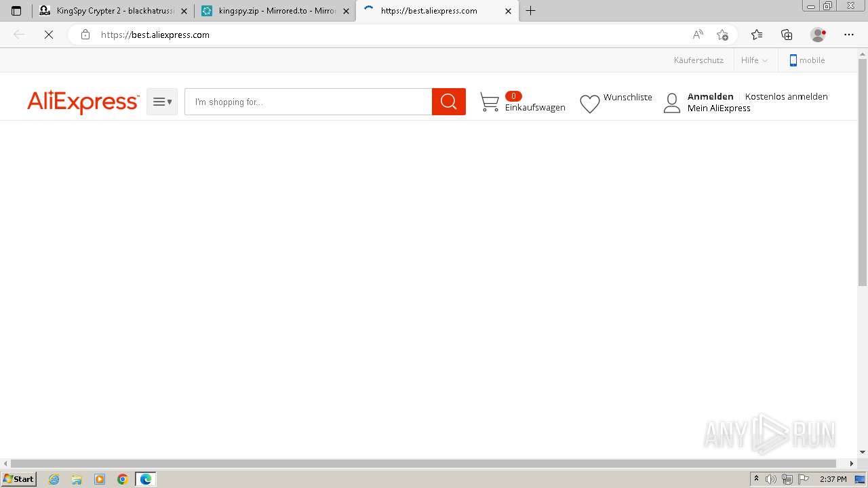This screenshot has height=488, width=868.
Task: Click Kostenlos anmelden link
Action: (x=787, y=97)
